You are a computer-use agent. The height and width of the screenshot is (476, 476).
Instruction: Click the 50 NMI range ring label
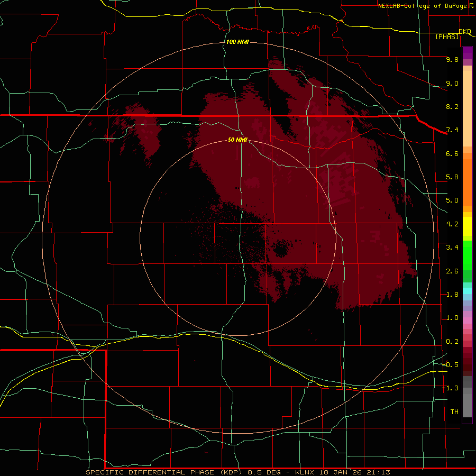237,140
